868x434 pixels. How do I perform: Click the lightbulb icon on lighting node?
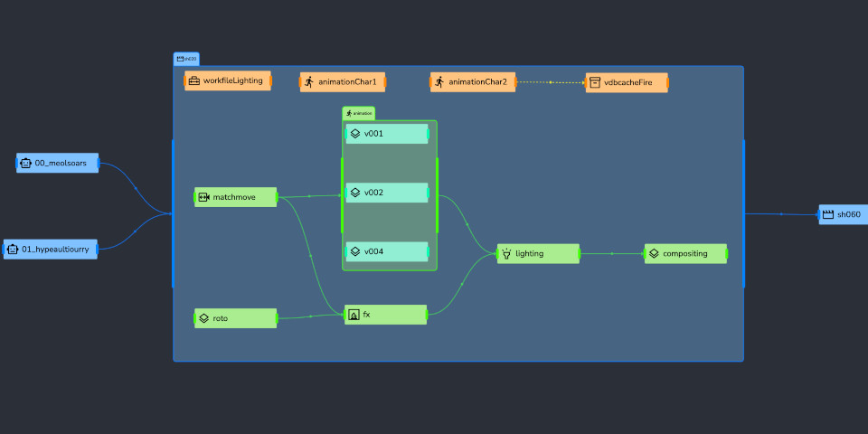click(506, 254)
